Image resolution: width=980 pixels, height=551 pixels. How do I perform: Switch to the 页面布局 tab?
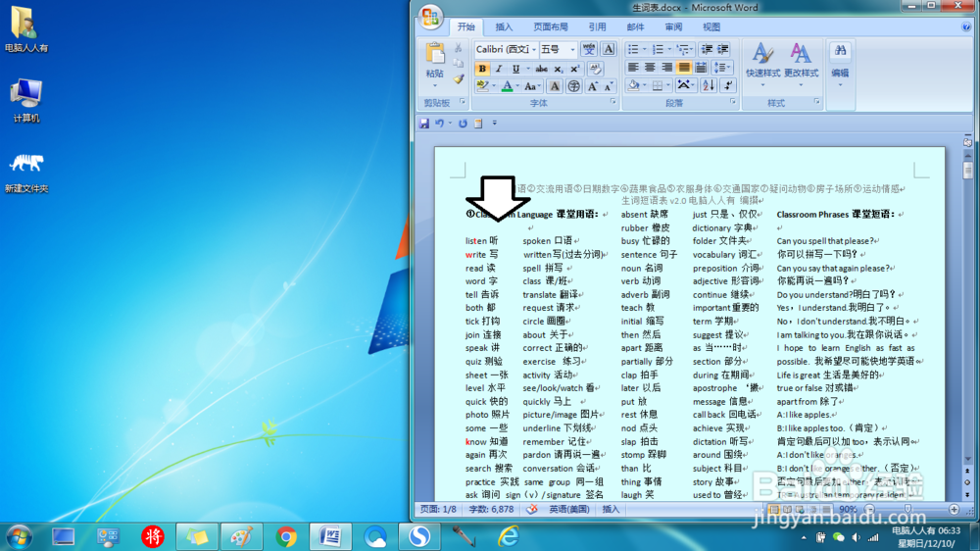pos(551,26)
